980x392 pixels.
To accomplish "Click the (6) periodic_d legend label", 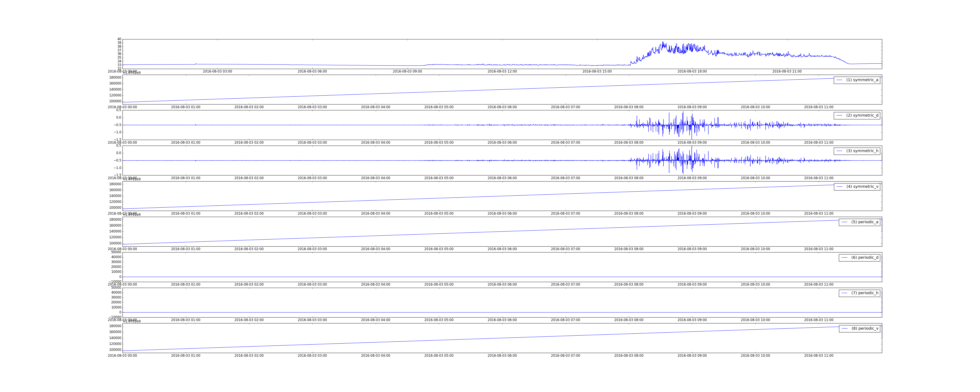I will coord(865,258).
